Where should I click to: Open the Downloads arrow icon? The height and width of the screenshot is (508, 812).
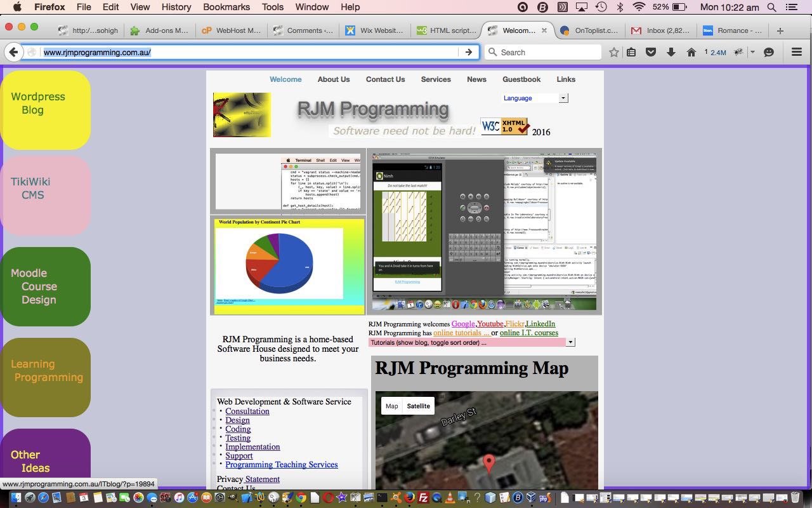671,52
